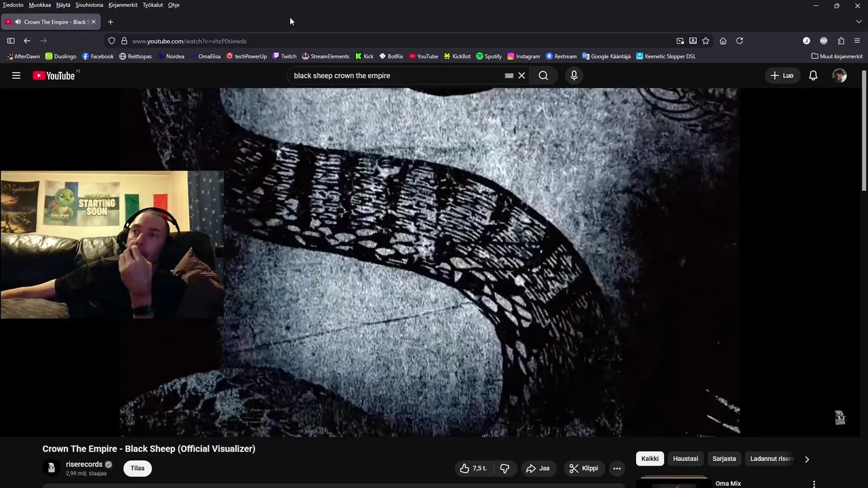868x488 pixels.
Task: Click the video player area
Action: coord(429,262)
